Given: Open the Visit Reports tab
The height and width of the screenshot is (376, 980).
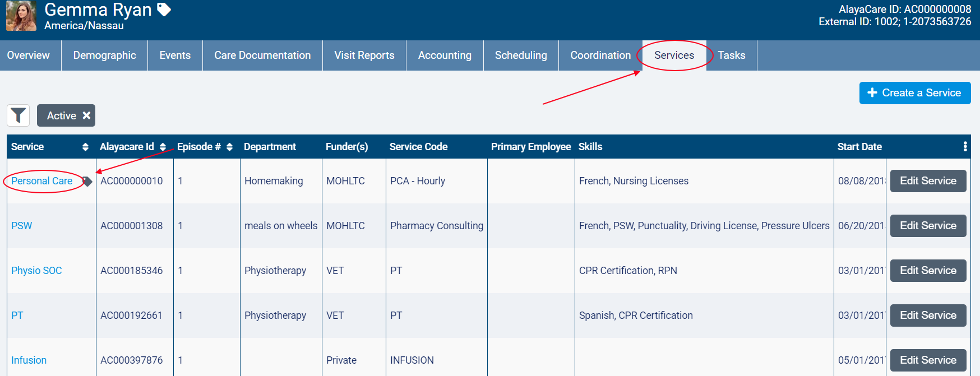Looking at the screenshot, I should point(364,55).
